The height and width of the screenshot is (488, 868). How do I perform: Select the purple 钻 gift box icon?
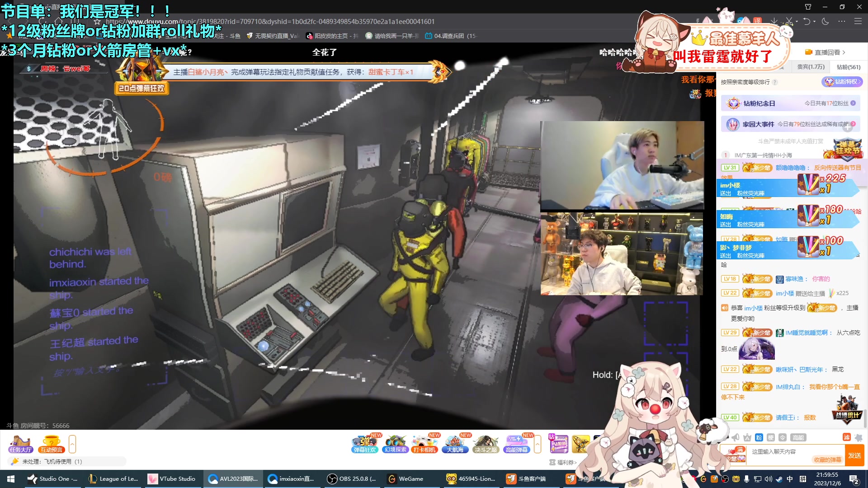(x=559, y=444)
